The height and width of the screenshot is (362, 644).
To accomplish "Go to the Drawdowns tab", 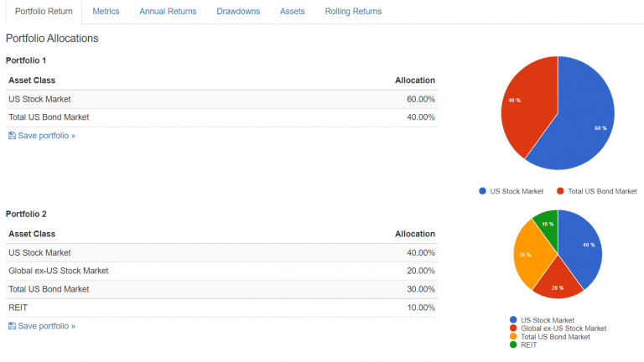I will pyautogui.click(x=238, y=12).
